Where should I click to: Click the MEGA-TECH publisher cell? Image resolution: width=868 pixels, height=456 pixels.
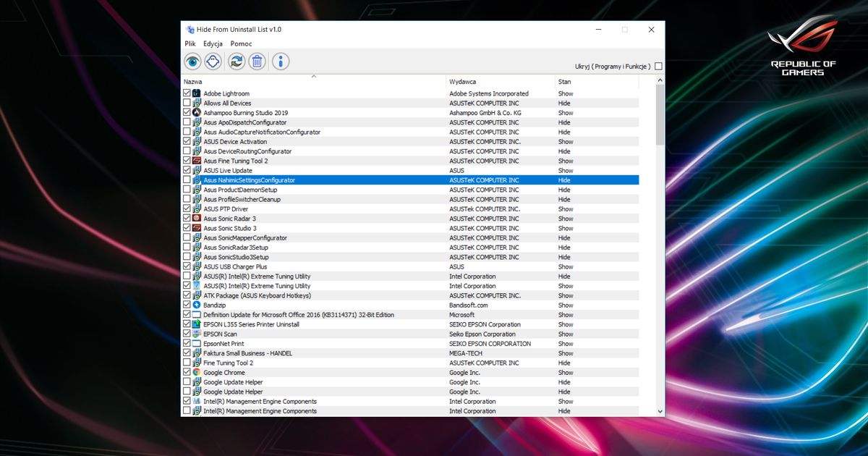coord(466,353)
